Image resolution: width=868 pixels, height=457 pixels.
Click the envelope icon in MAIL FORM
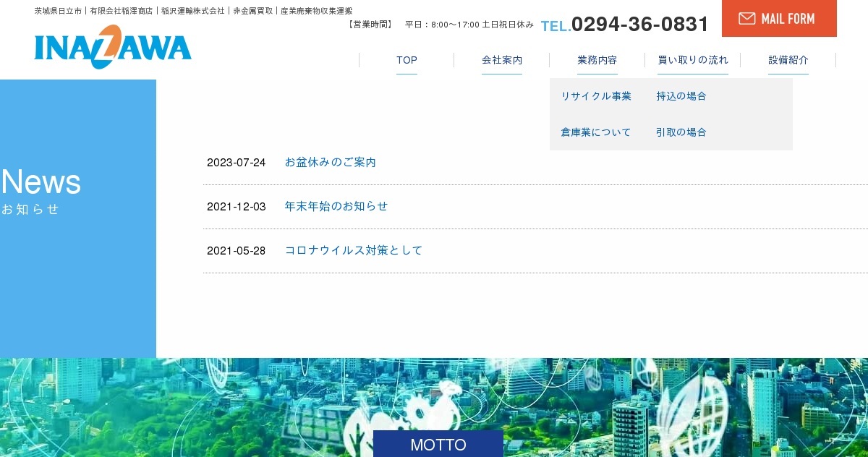(x=747, y=19)
